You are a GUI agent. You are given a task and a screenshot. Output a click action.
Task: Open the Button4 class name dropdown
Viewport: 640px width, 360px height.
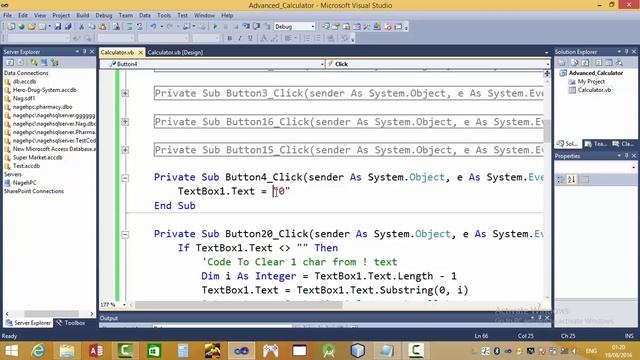[322, 64]
